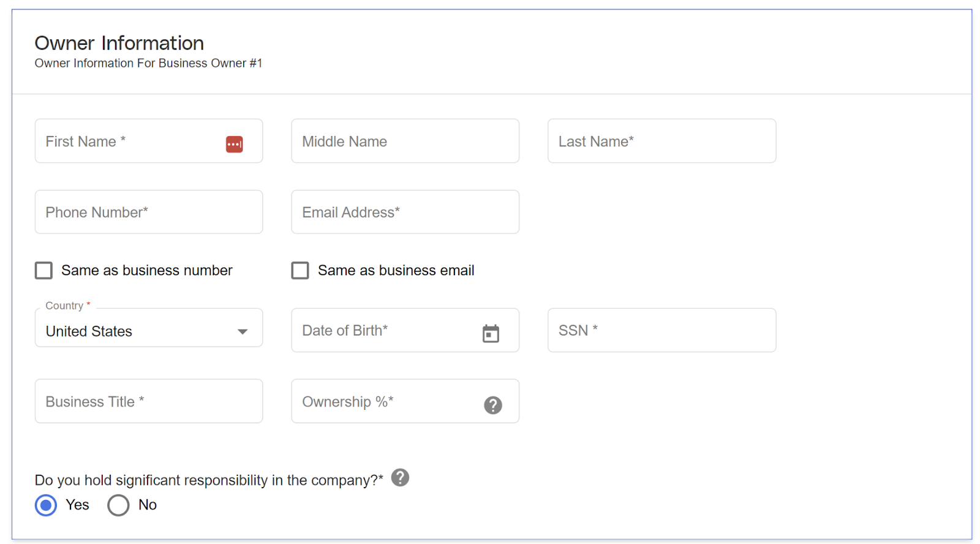
Task: Check Same as business number
Action: tap(43, 270)
